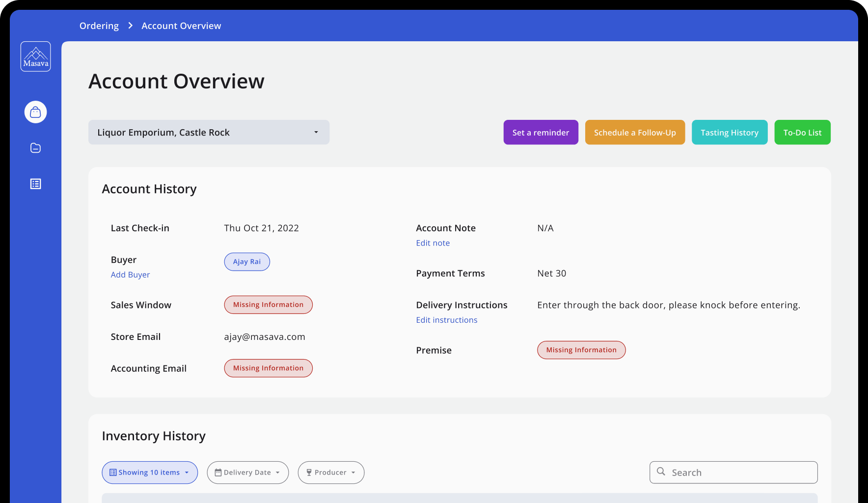Image resolution: width=868 pixels, height=503 pixels.
Task: Click Set a reminder button
Action: 541,132
